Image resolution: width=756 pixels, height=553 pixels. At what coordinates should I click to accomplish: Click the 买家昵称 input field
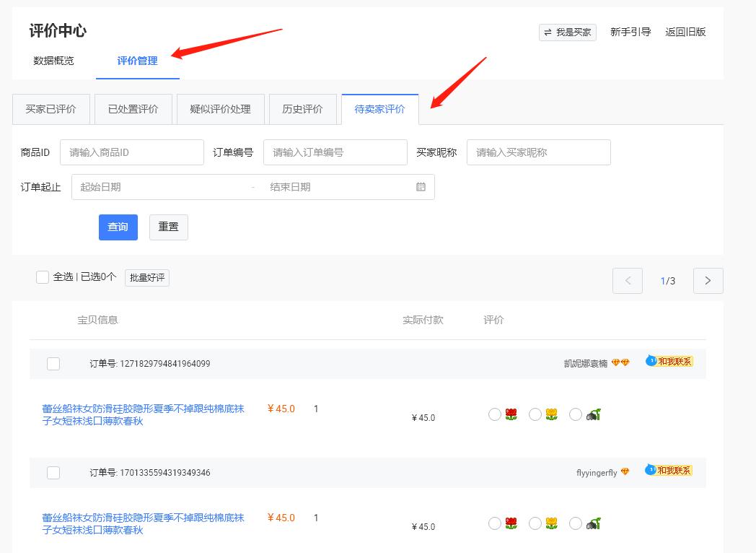[x=538, y=152]
